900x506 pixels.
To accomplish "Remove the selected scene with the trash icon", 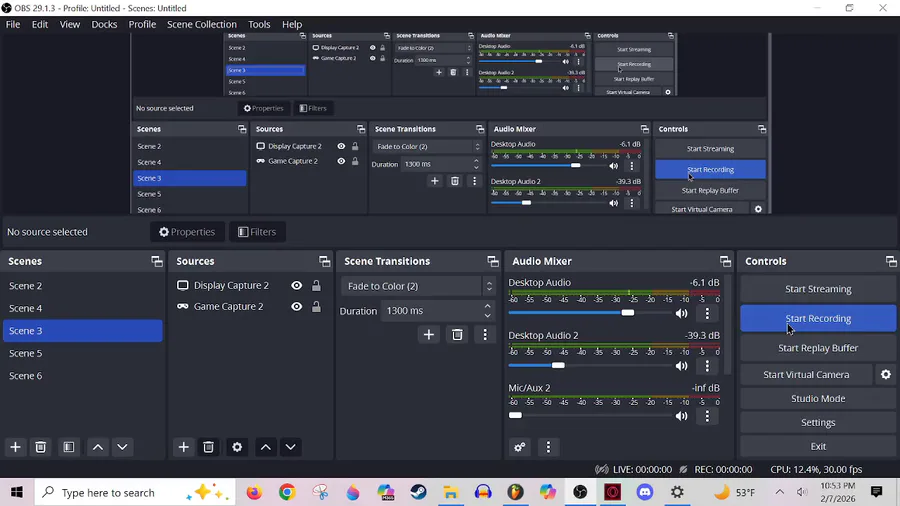I will click(x=41, y=447).
